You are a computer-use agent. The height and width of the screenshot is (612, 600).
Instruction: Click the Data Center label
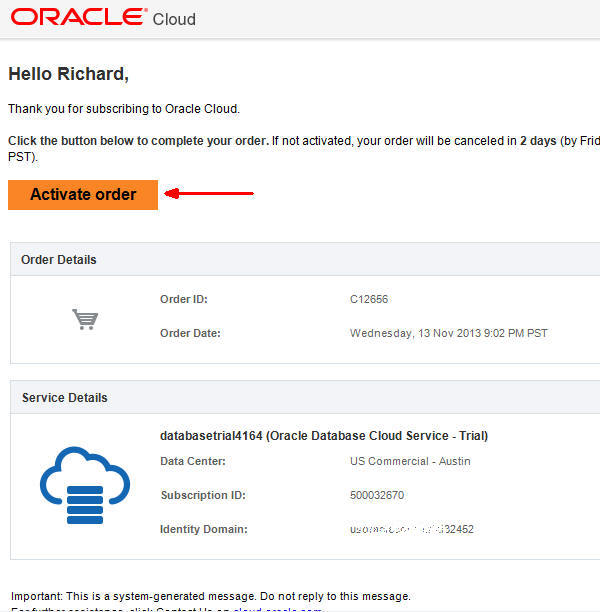[193, 461]
